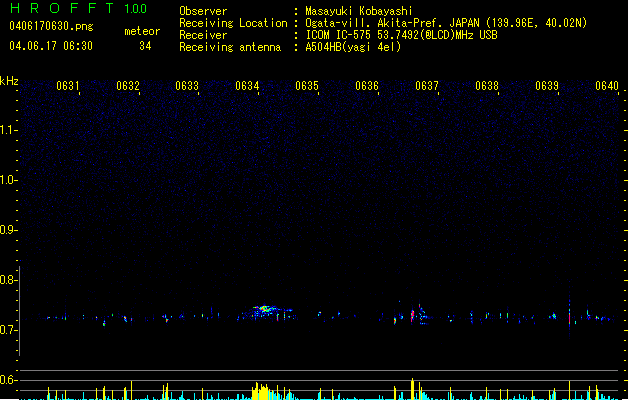Click the meteor count value 34

145,46
